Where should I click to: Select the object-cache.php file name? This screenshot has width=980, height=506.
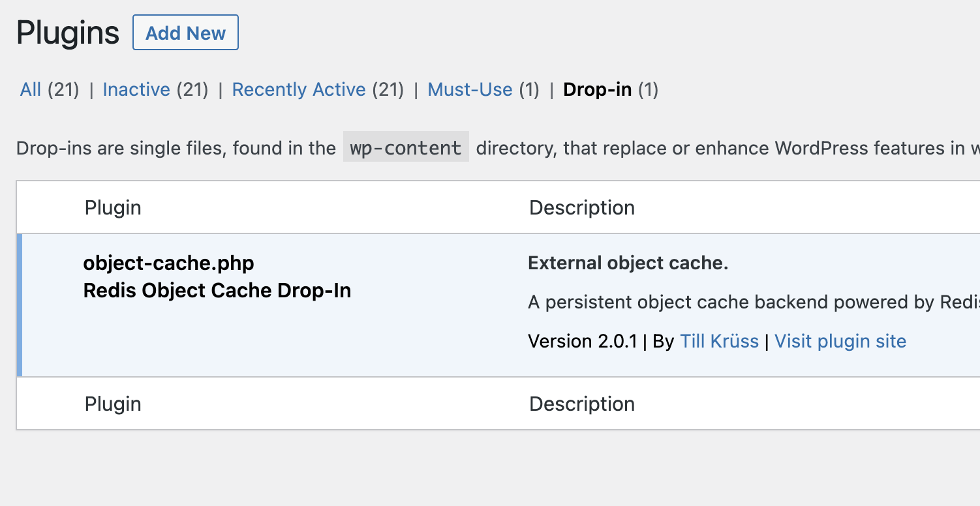pos(168,263)
